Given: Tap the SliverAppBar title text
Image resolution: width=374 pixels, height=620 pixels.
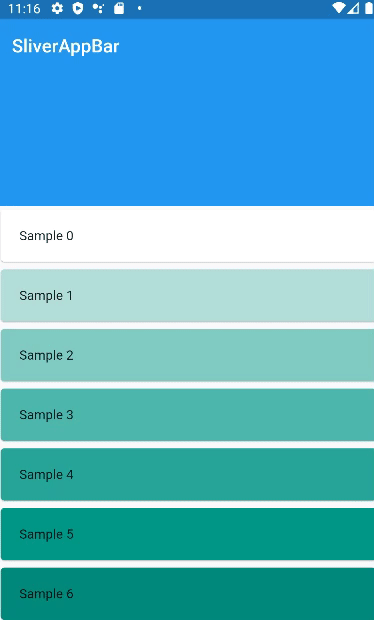Looking at the screenshot, I should [x=66, y=46].
